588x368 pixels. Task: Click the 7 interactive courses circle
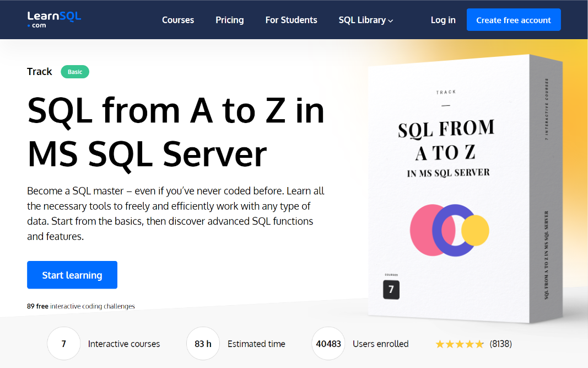[64, 344]
